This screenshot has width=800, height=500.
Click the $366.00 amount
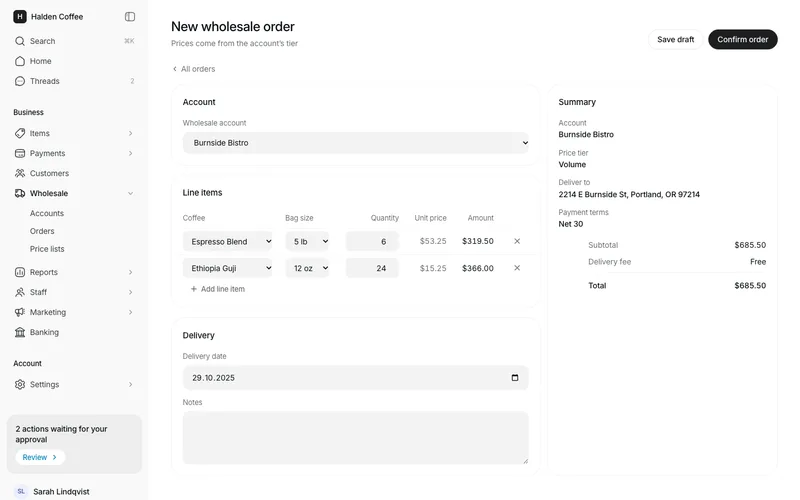pyautogui.click(x=478, y=268)
